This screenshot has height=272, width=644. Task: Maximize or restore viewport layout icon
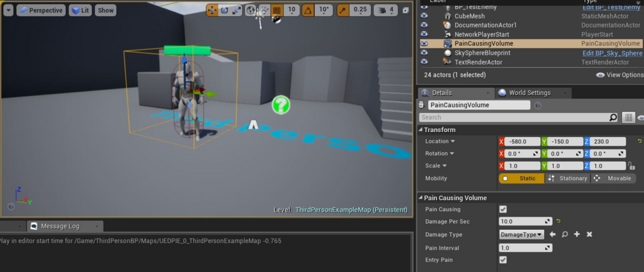pos(406,10)
